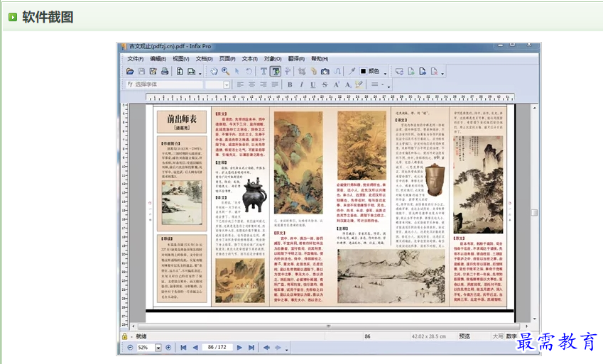Screen dimensions: 603x364
Task: Click the link chain tool icon
Action: tap(313, 72)
